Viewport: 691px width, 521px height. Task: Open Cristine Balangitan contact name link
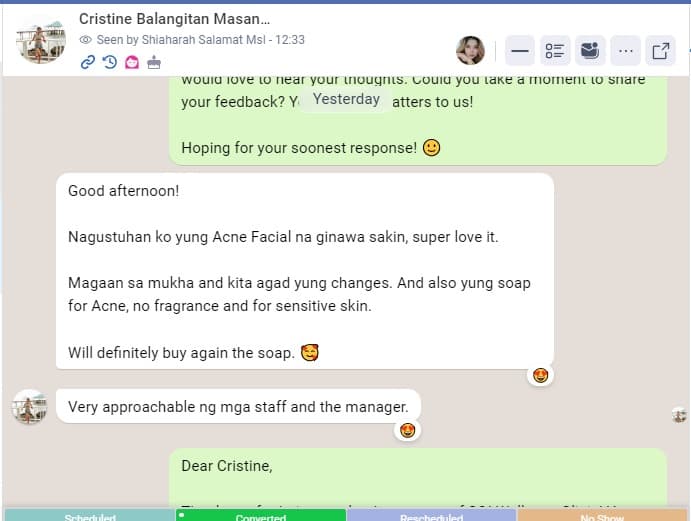coord(174,19)
